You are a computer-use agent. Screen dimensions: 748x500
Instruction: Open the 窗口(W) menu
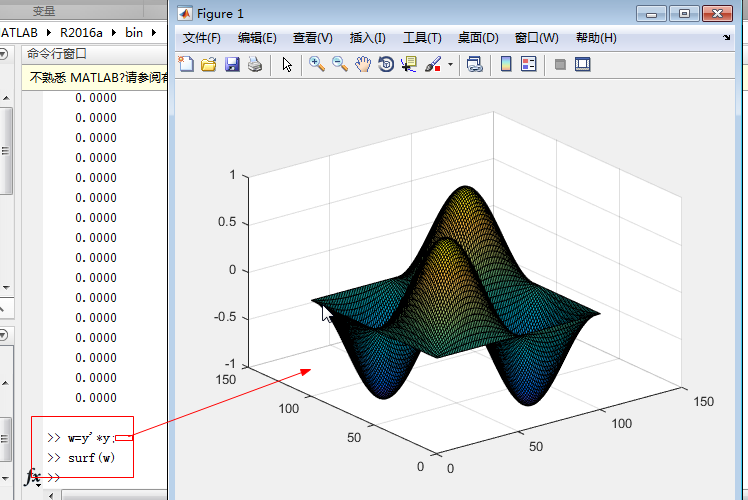[x=537, y=38]
